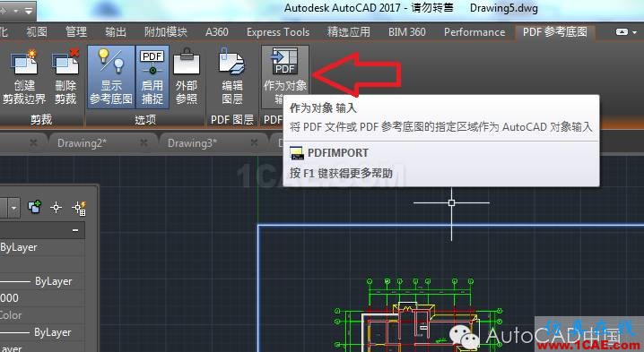Click the 选项 panel title
The image size is (644, 352).
(x=145, y=119)
